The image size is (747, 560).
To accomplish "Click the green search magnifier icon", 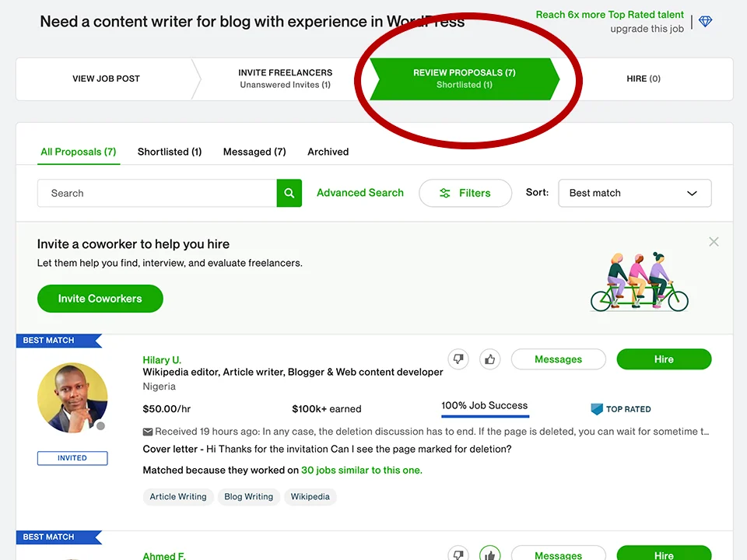I will point(289,192).
